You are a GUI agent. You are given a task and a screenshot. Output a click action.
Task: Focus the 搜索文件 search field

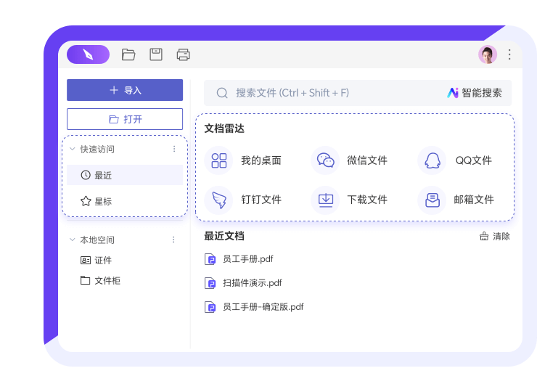click(x=358, y=93)
